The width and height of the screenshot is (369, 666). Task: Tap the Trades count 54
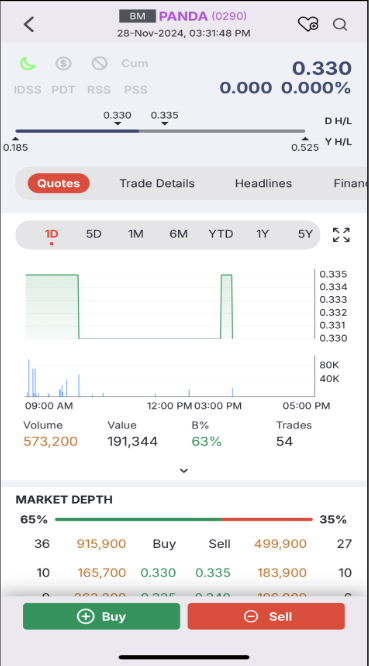pyautogui.click(x=284, y=442)
